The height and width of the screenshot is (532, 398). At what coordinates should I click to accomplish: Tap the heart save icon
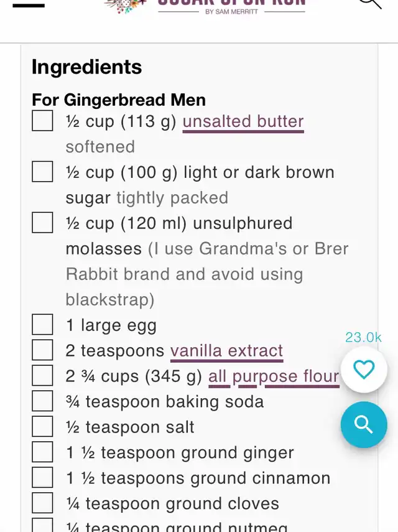pos(364,370)
